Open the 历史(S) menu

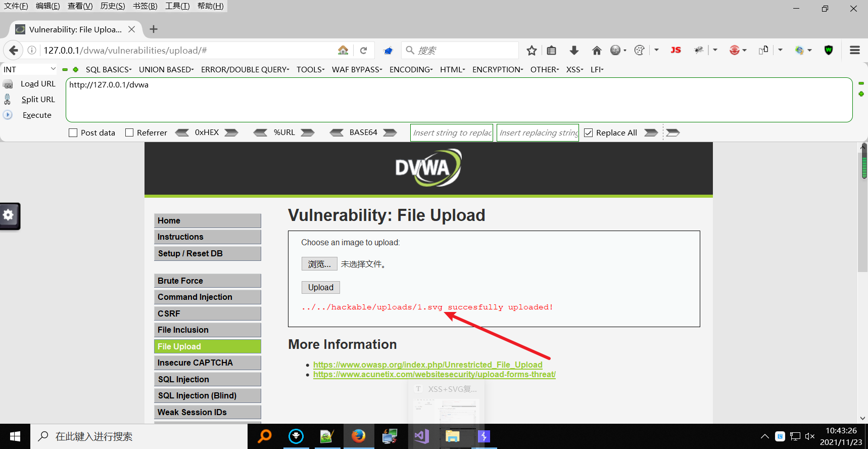[113, 6]
